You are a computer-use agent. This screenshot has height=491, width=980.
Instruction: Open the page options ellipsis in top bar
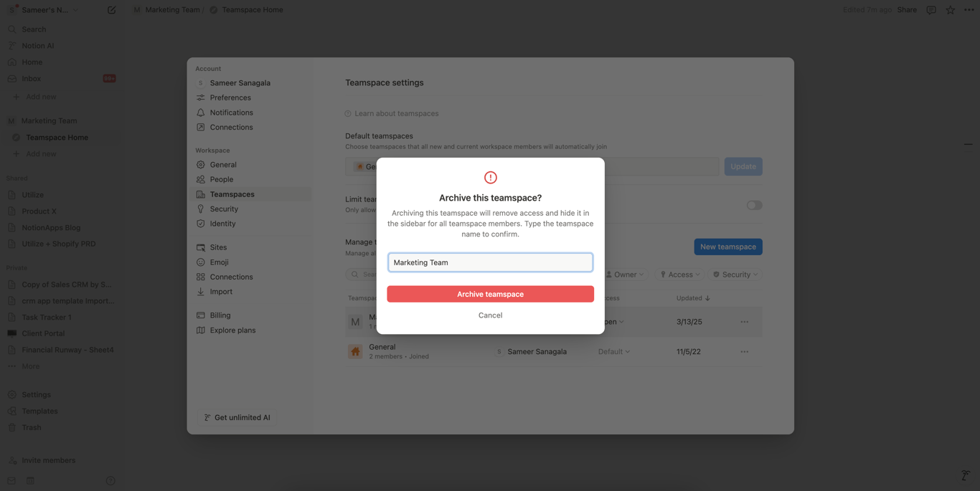pos(969,10)
